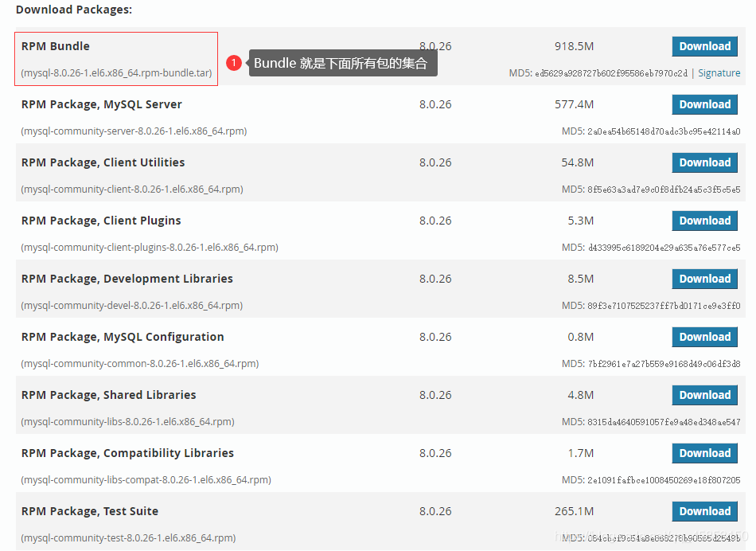Select filename mysql-community-test-8.0.26-1.el6.x86_64.rpm

pos(128,538)
